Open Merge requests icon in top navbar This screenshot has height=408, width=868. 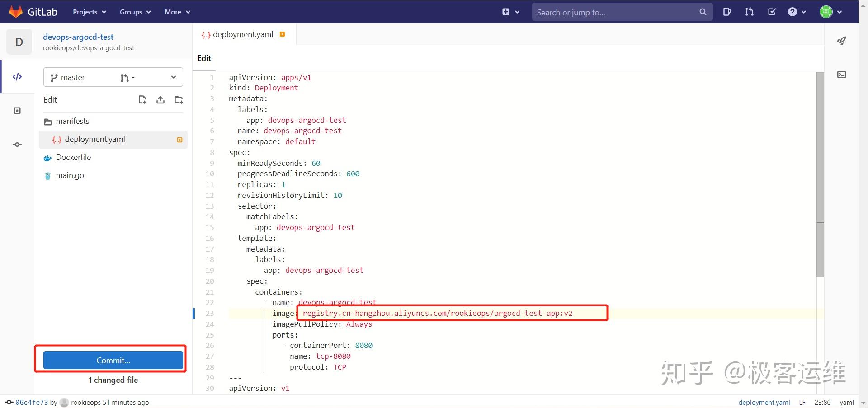749,12
